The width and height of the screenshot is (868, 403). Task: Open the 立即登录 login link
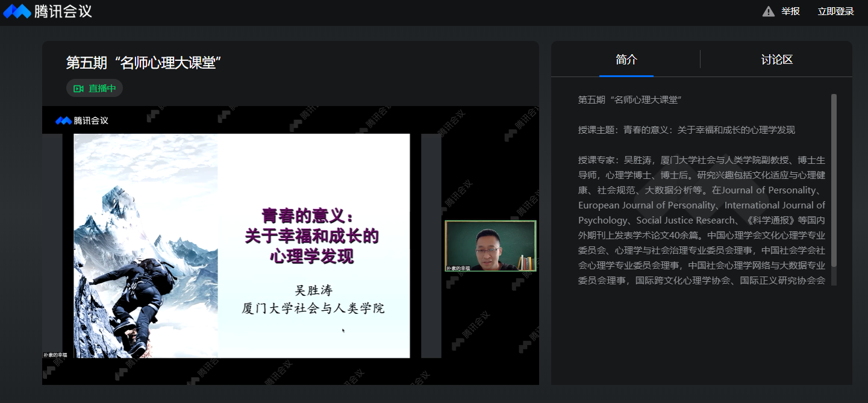click(x=835, y=11)
